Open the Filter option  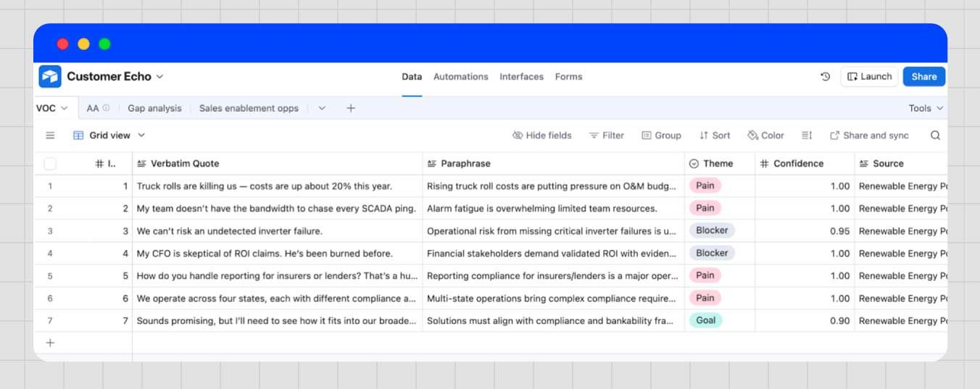606,135
